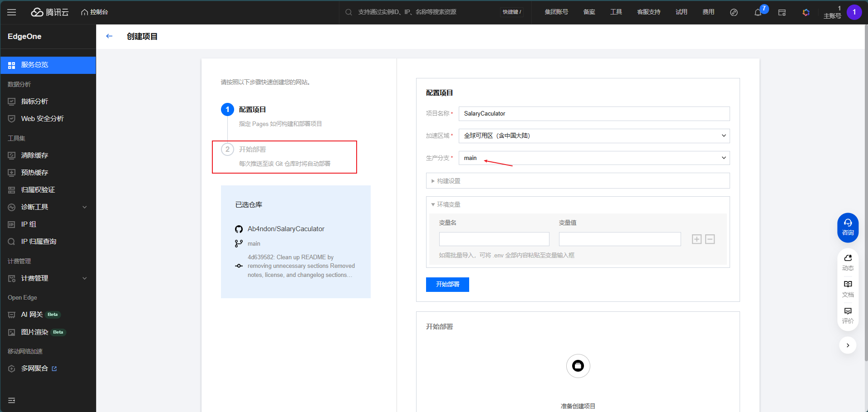Remove environment variable row with minus icon
This screenshot has height=412, width=868.
(x=710, y=239)
